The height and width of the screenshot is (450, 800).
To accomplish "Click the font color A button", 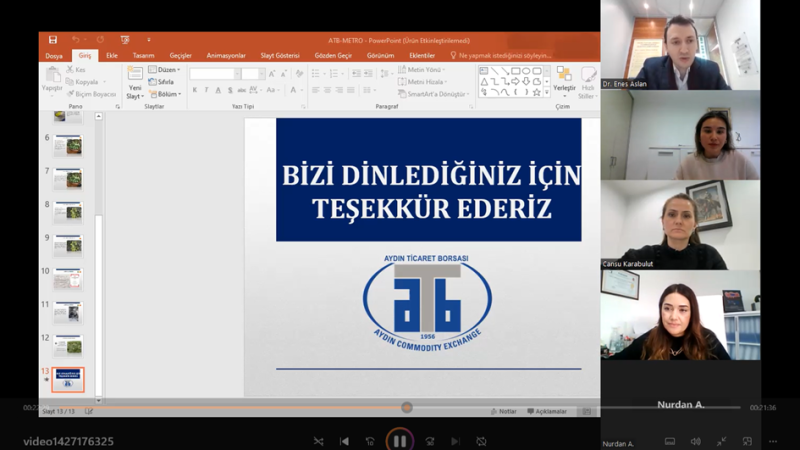I will [x=293, y=90].
